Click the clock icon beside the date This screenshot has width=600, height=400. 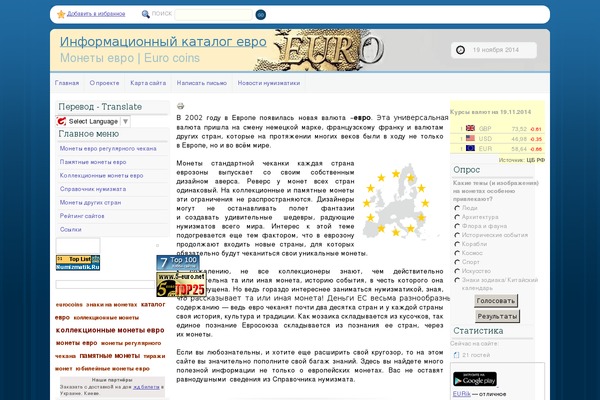[460, 50]
